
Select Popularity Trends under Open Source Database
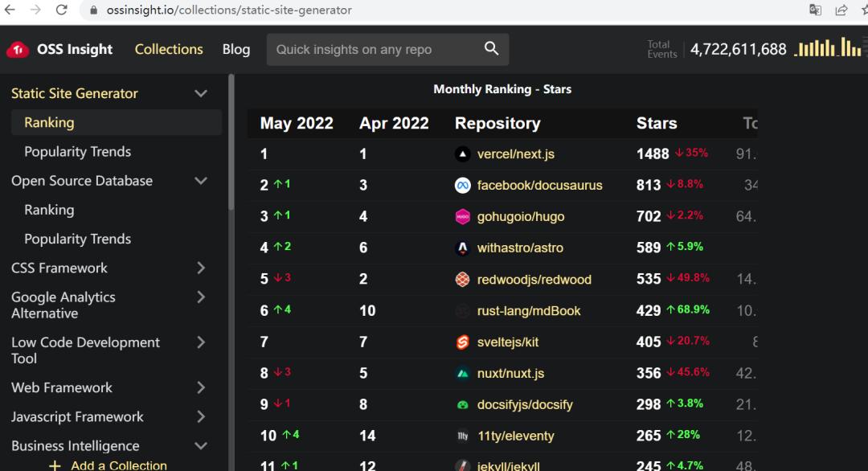[x=77, y=239]
